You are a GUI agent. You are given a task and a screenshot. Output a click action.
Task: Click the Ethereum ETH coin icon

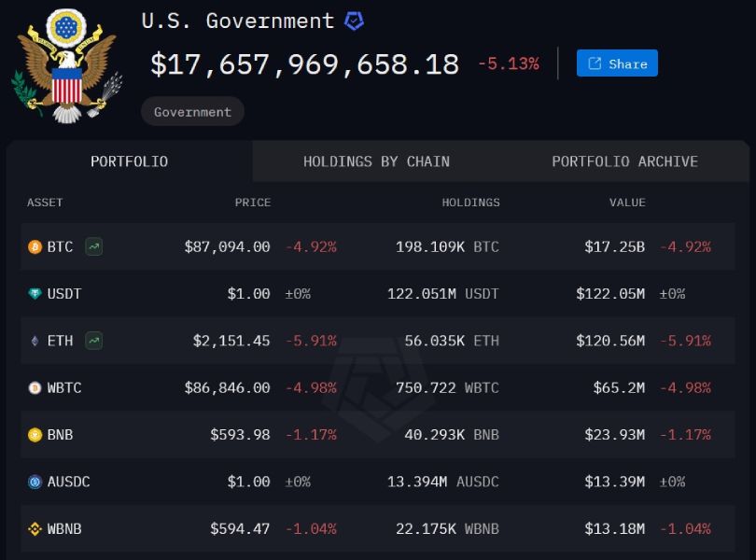click(35, 341)
